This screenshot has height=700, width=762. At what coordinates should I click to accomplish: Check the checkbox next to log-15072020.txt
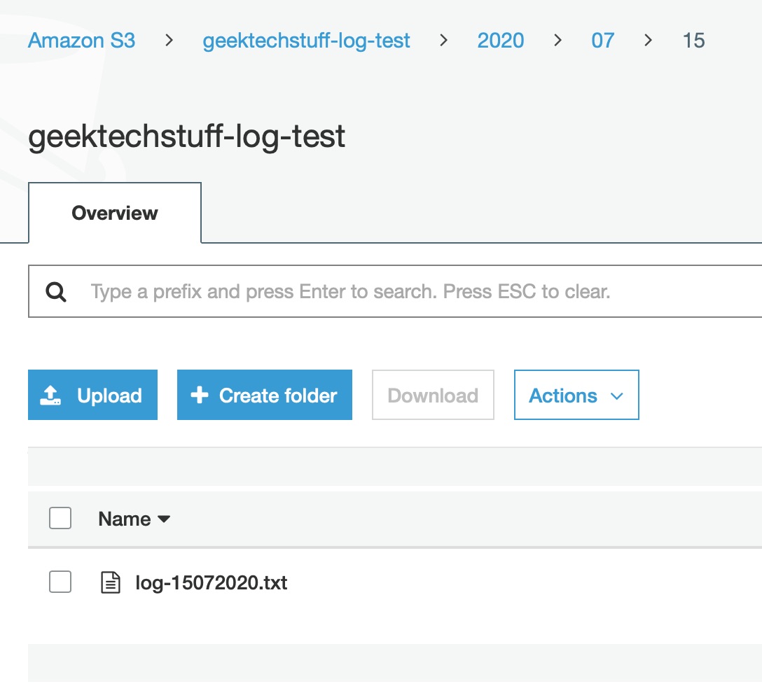pos(60,582)
